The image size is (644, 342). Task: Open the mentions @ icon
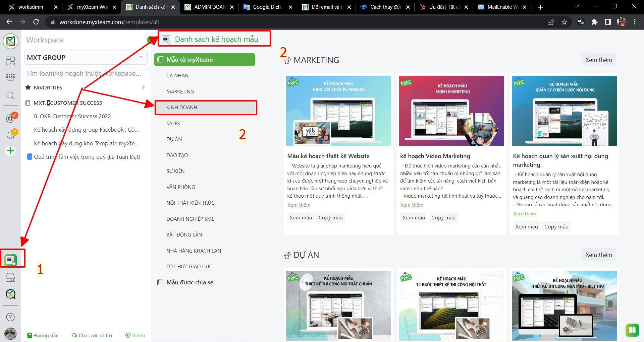(10, 118)
